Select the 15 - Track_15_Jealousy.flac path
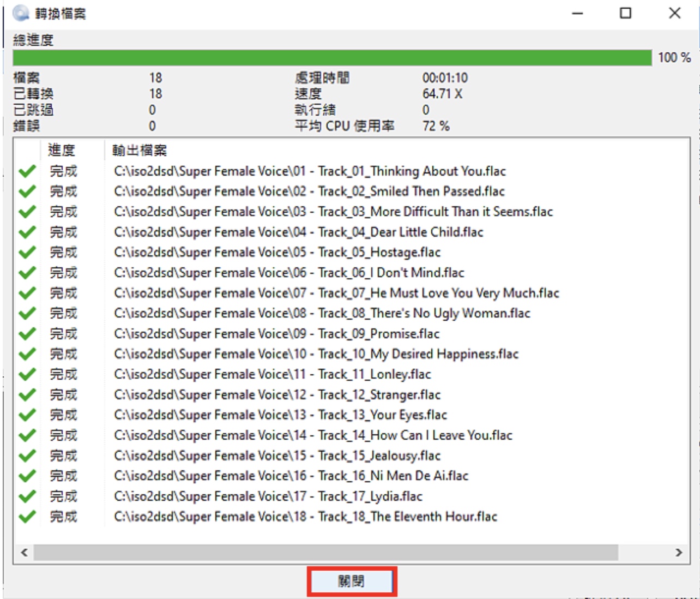Screen dimensions: 700x599 [x=277, y=456]
